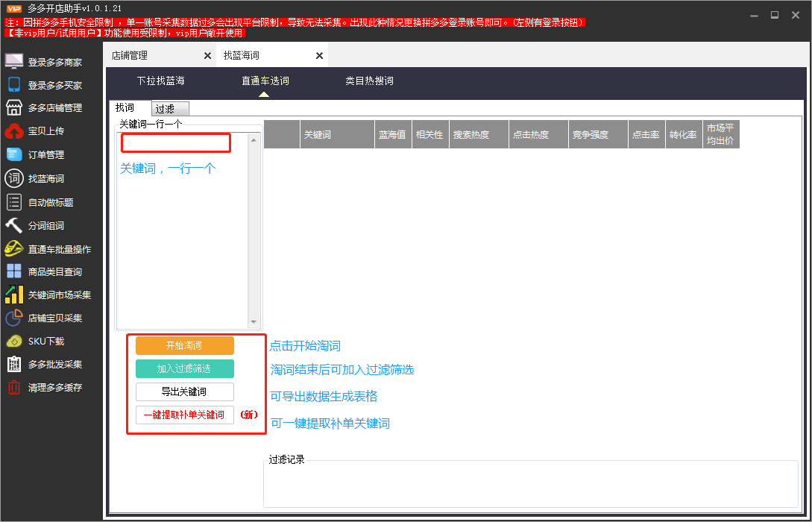Click the 过滤记录 text box
Viewport: 812px width, 522px height.
pyautogui.click(x=531, y=484)
